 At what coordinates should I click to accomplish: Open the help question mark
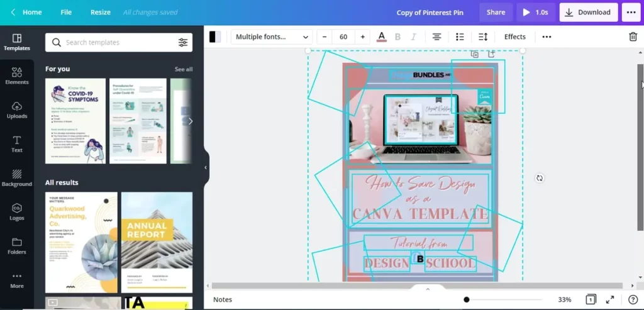pos(633,299)
